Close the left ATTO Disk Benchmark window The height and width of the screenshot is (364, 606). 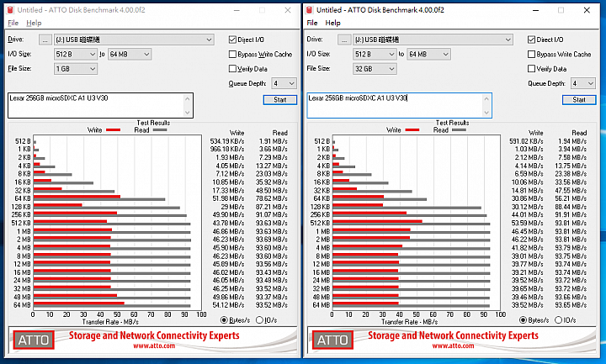288,10
